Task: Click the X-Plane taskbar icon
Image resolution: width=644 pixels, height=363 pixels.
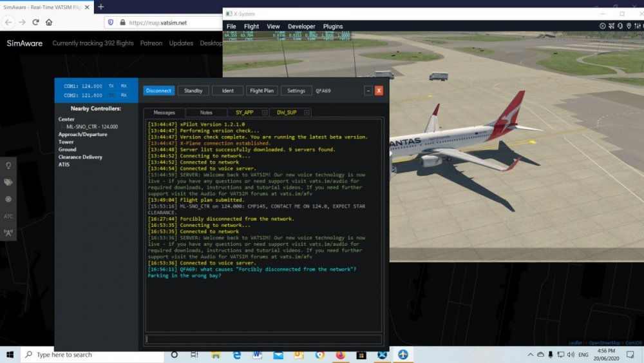Action: (x=383, y=355)
